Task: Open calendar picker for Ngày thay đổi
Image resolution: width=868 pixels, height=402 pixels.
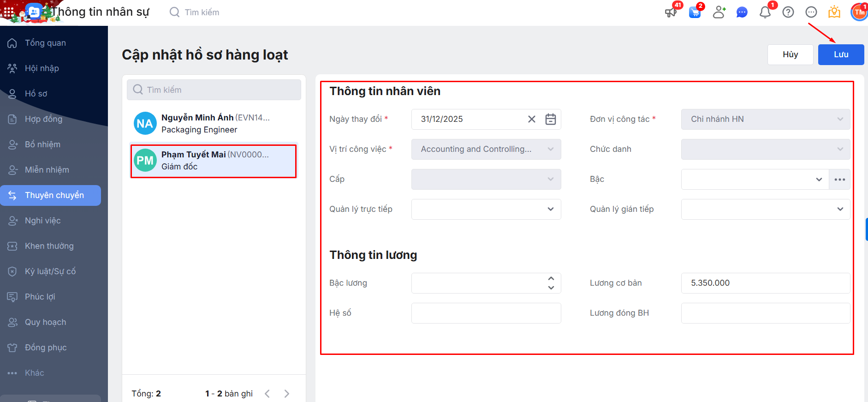Action: click(551, 119)
